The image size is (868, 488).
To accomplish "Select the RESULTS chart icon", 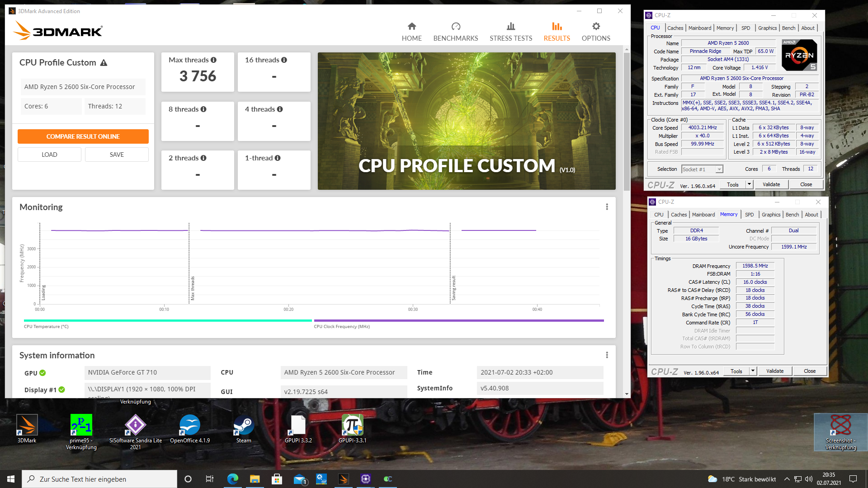I will tap(557, 27).
